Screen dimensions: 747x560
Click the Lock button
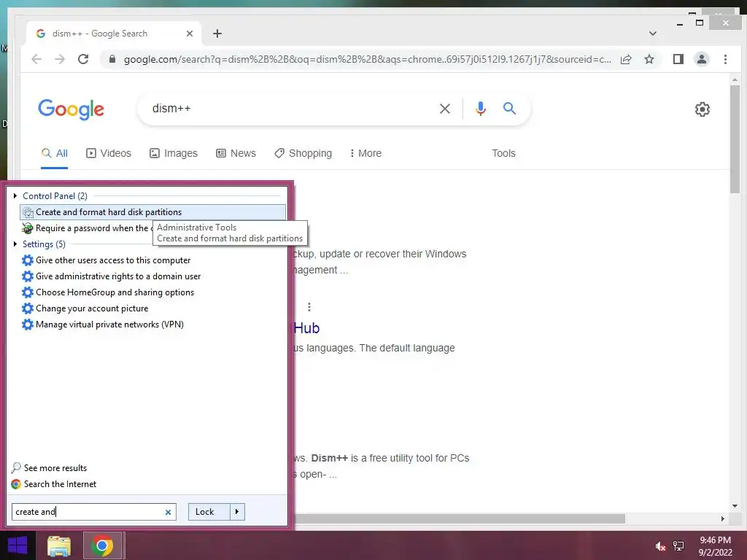tap(209, 512)
